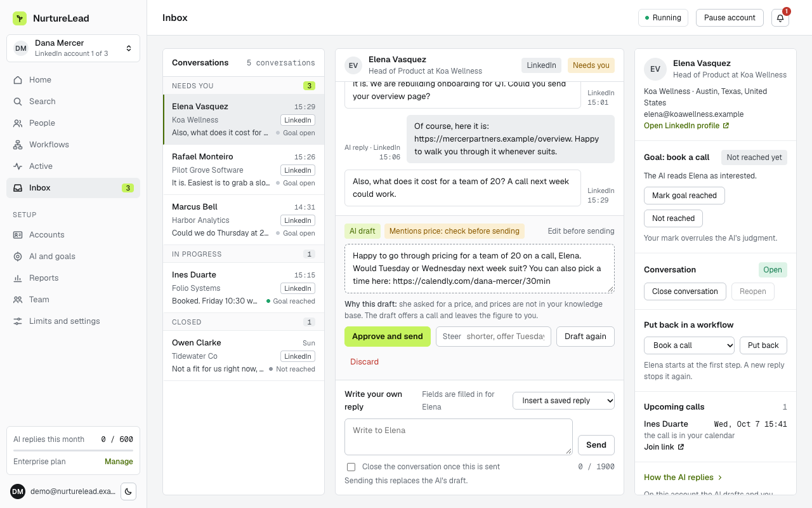The width and height of the screenshot is (812, 508).
Task: Click the NurtureLead logo icon
Action: 20,18
